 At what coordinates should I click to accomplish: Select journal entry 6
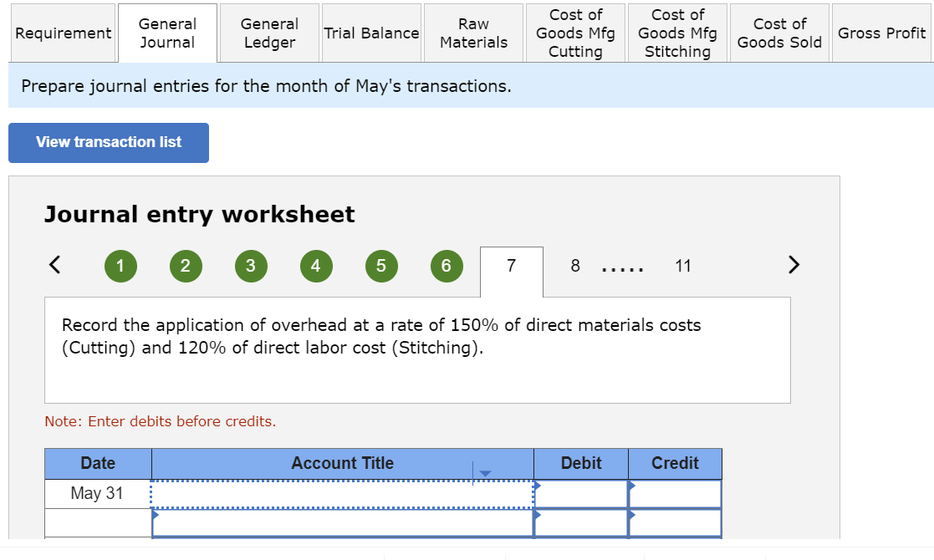[447, 265]
